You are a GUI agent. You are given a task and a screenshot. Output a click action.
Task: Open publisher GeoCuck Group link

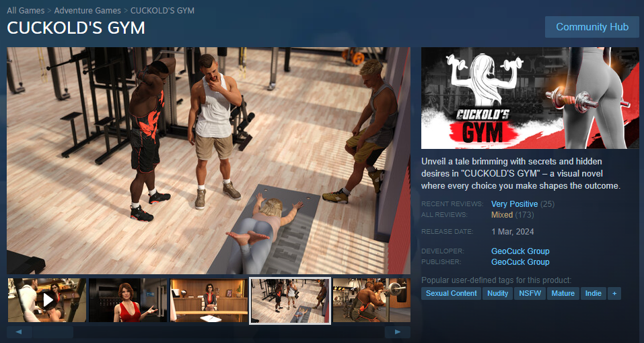(520, 261)
